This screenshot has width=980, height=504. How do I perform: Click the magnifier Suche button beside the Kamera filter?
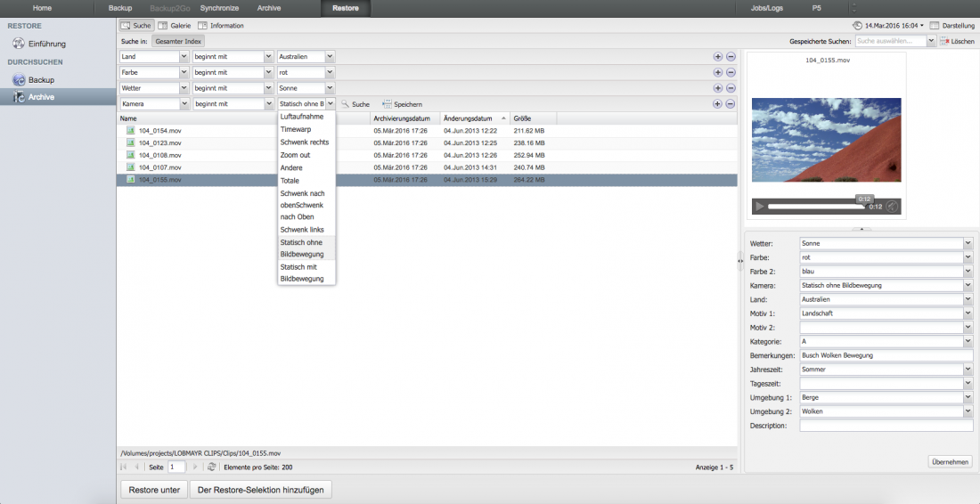(355, 104)
